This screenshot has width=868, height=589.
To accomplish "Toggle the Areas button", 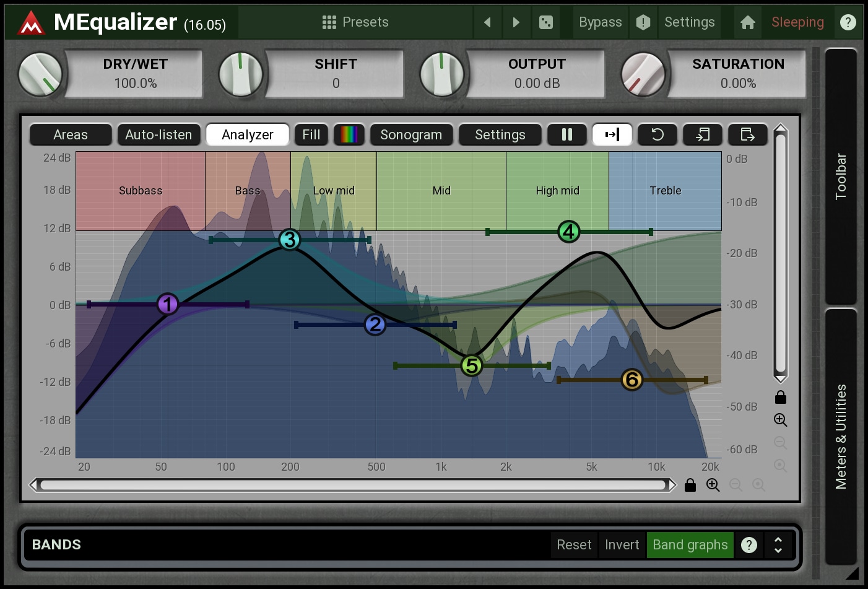I will pos(71,134).
